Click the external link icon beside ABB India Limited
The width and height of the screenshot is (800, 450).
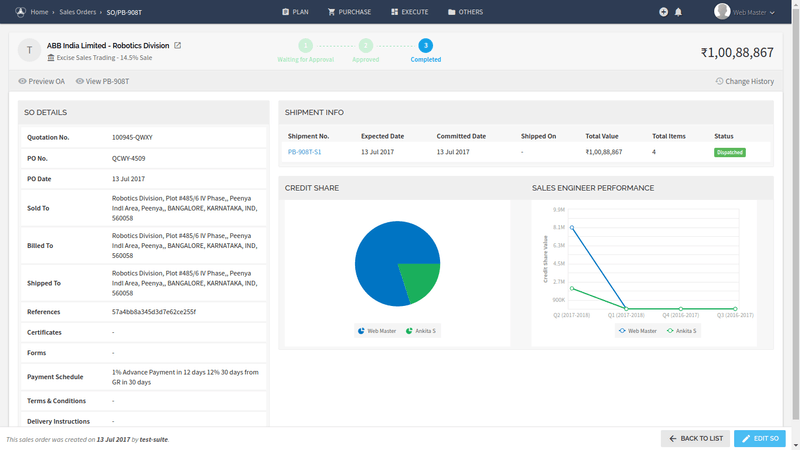[x=178, y=46]
